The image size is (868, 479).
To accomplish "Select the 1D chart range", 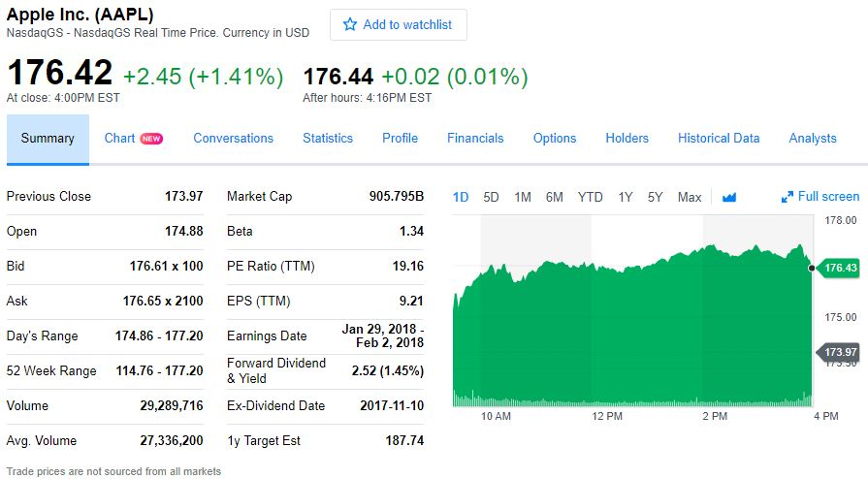I will 461,197.
